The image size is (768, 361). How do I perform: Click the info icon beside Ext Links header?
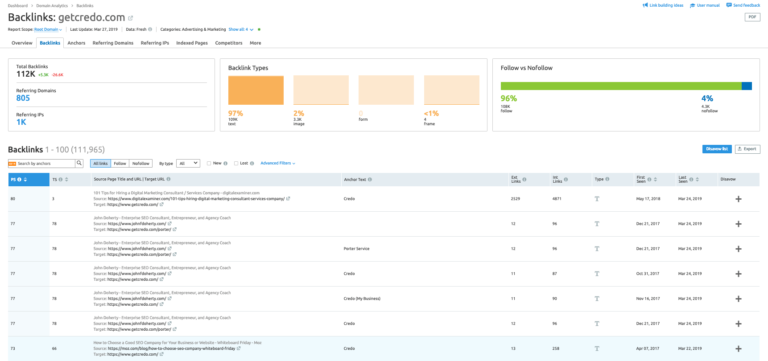pos(524,180)
